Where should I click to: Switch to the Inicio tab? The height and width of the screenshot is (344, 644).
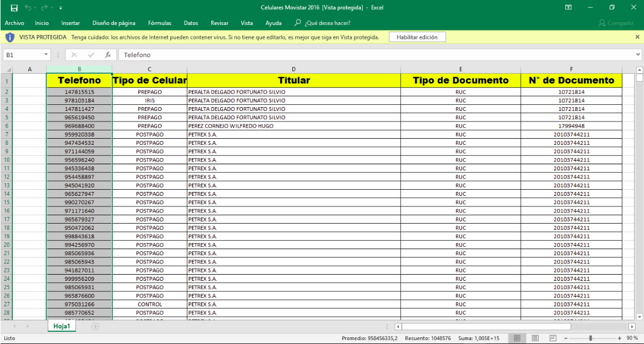click(x=42, y=23)
